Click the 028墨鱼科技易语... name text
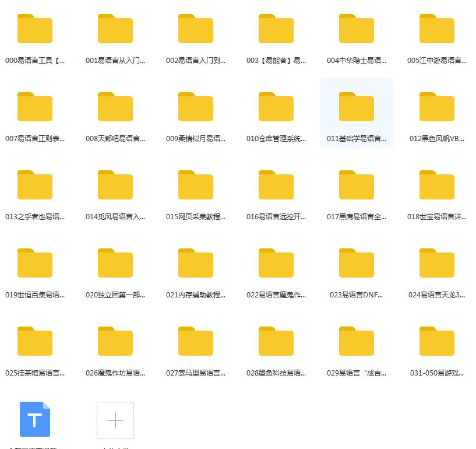Screen dimensions: 476x449 276,373
